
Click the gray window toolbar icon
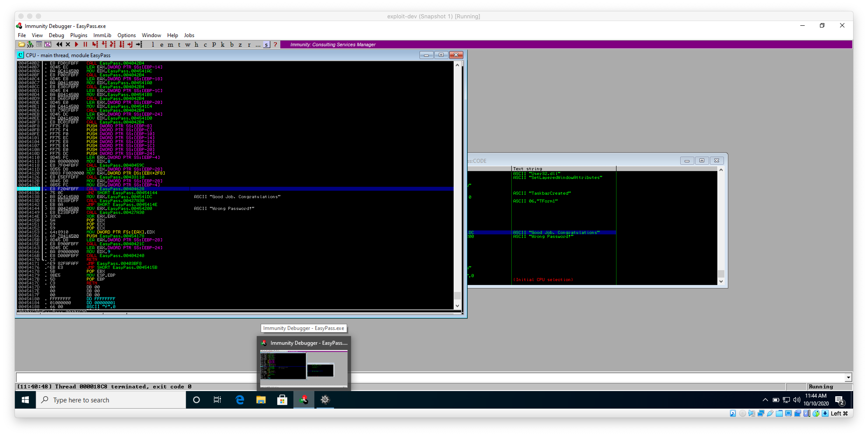point(39,45)
